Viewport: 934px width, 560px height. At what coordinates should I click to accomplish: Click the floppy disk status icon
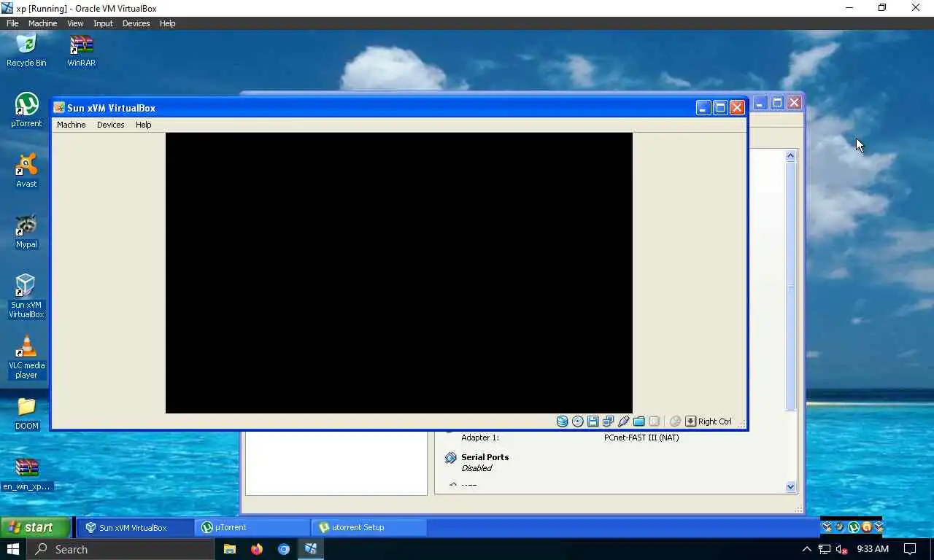tap(593, 421)
